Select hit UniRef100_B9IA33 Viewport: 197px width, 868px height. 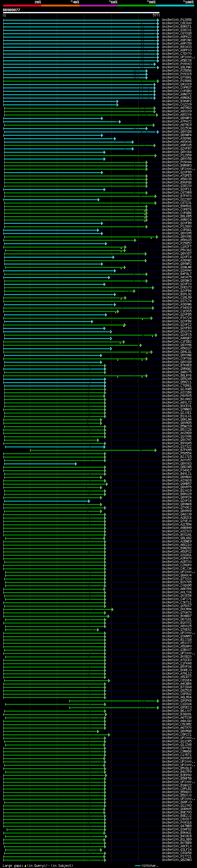point(177,47)
